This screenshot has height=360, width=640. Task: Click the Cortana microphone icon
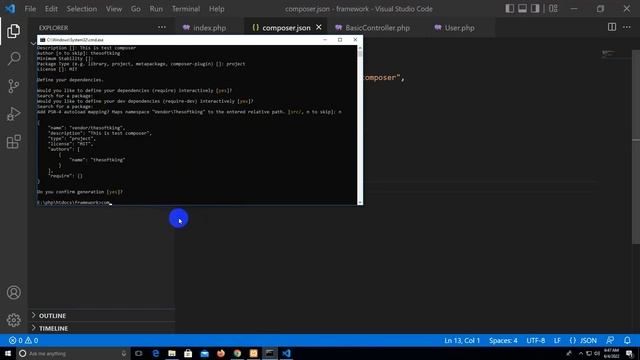(x=124, y=353)
